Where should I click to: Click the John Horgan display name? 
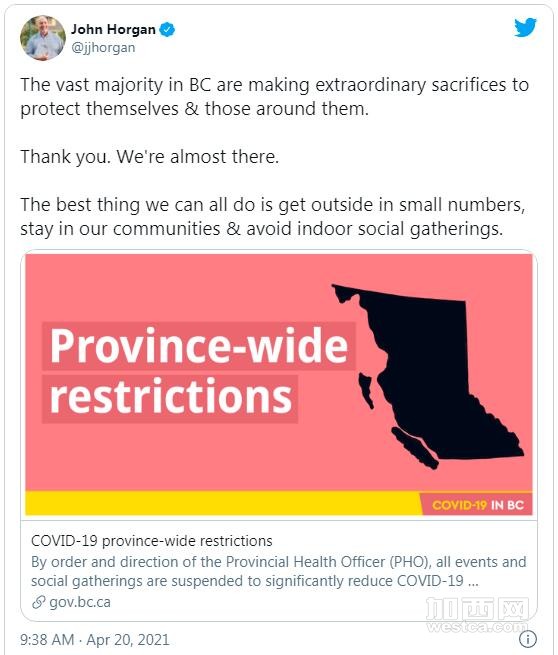(x=113, y=30)
